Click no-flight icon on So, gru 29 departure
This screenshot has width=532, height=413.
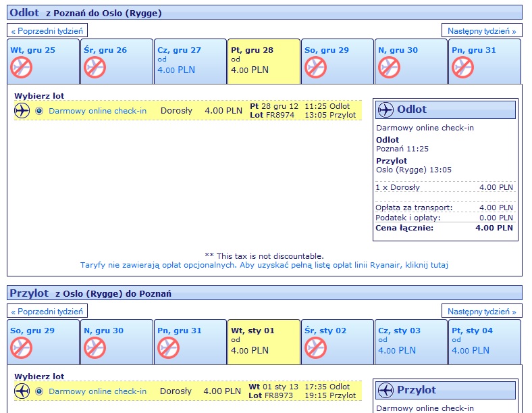click(x=315, y=67)
